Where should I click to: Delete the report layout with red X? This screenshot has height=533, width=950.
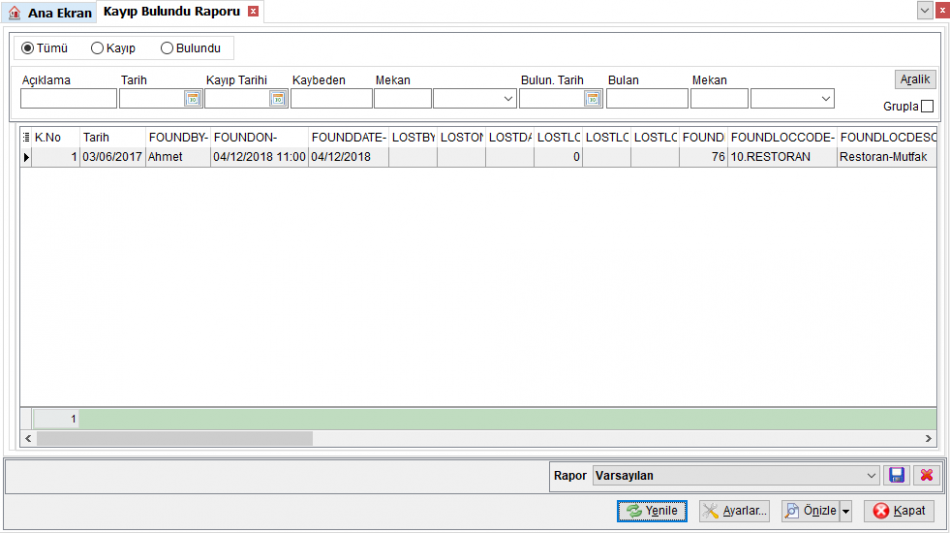point(926,475)
